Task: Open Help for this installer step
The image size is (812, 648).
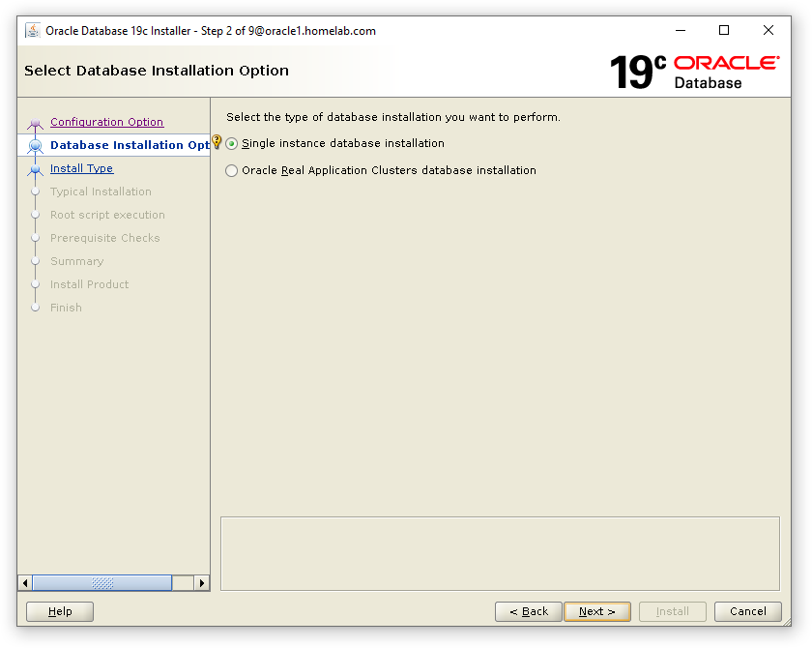Action: pos(59,611)
